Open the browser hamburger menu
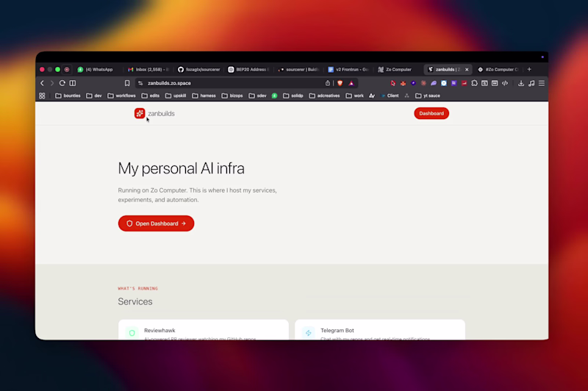Viewport: 588px width, 391px height. click(x=542, y=83)
